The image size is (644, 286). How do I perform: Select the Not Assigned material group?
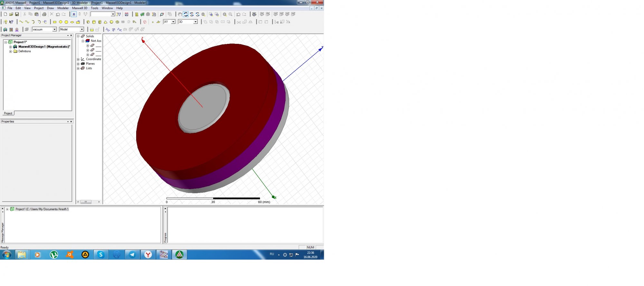(x=96, y=41)
